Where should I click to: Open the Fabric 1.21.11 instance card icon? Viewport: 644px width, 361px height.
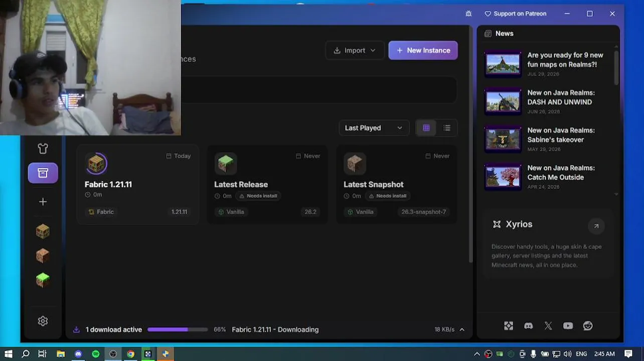[96, 163]
